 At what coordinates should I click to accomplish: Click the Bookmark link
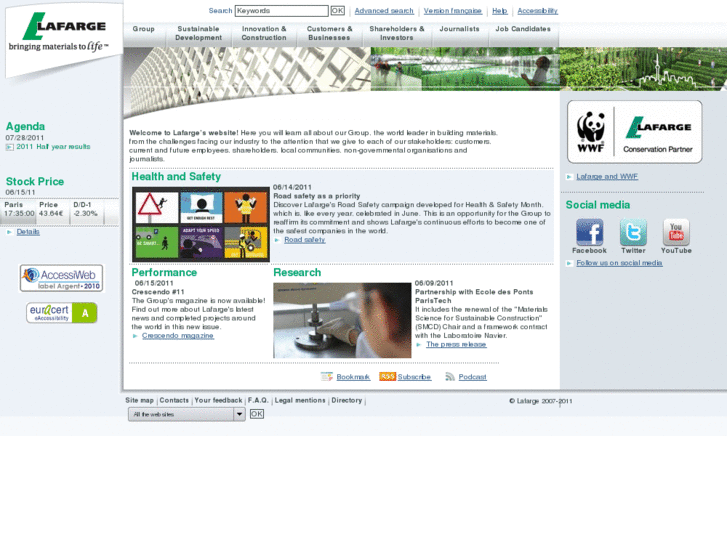coord(353,377)
